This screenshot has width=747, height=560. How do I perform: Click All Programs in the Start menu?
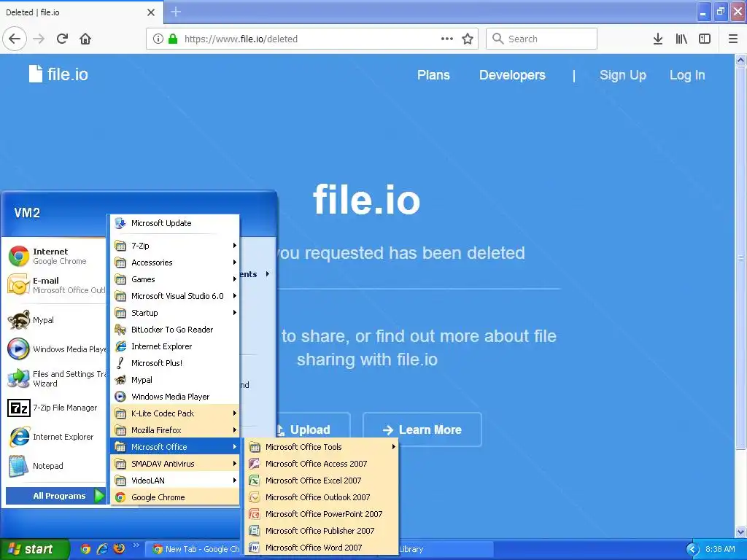55,496
